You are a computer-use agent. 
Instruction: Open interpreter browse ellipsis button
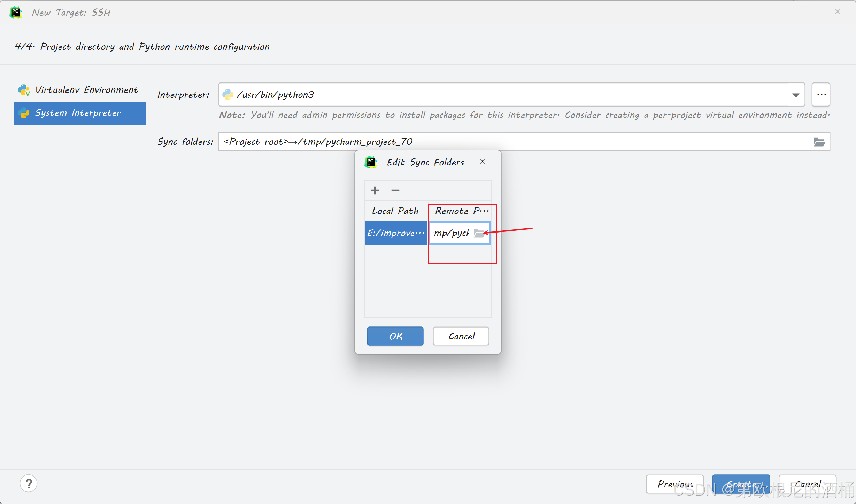[821, 95]
